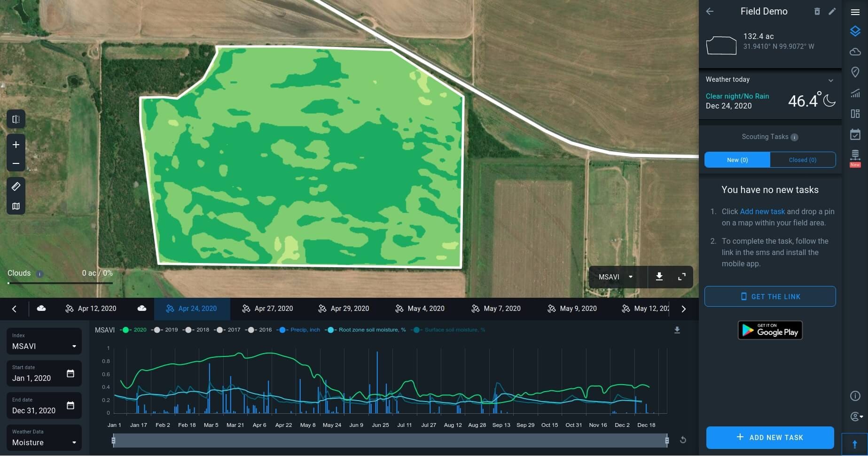
Task: Open the layers icon in right sidebar
Action: click(855, 31)
